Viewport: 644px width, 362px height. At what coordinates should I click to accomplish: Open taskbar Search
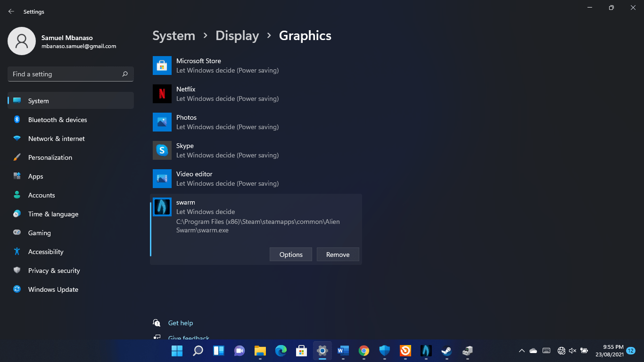(x=198, y=351)
